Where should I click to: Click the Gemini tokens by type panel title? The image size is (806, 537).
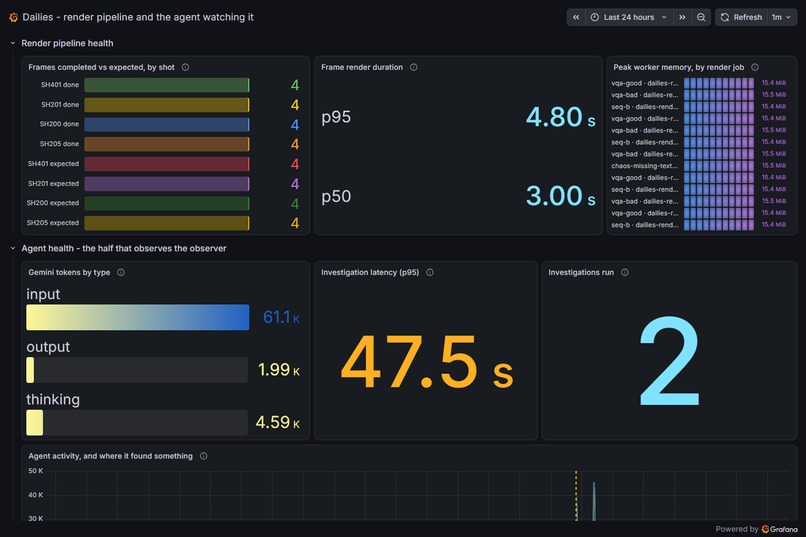[69, 272]
